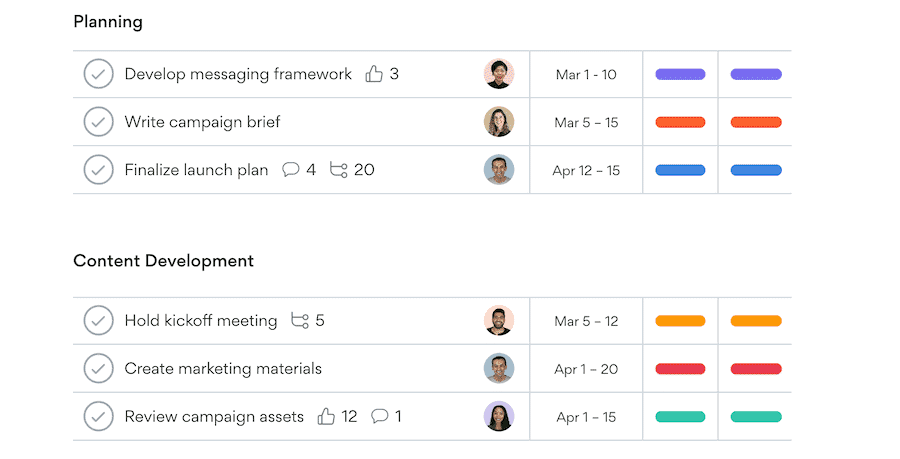Click first purple tag on Develop messaging framework
This screenshot has height=459, width=900.
coord(680,74)
